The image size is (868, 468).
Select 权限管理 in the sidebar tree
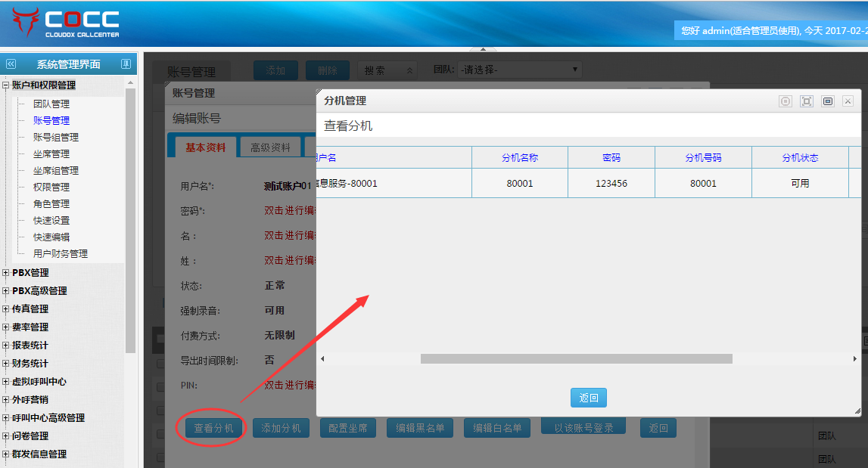coord(51,188)
